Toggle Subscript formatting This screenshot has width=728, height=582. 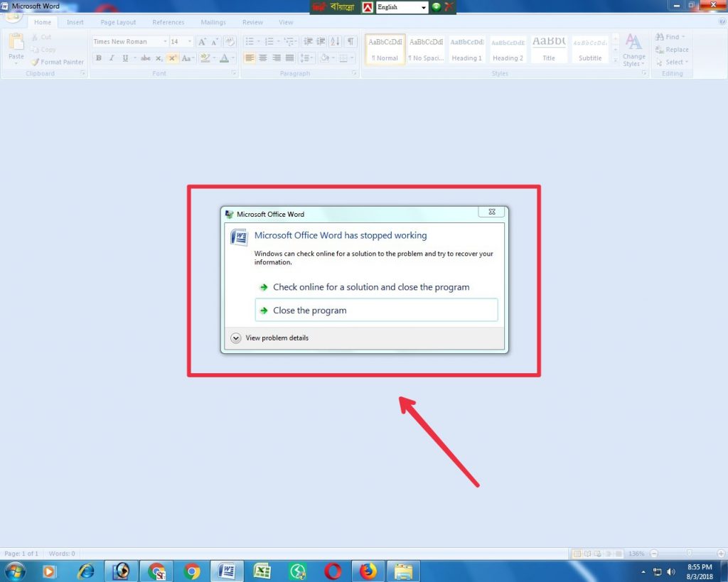click(x=159, y=58)
